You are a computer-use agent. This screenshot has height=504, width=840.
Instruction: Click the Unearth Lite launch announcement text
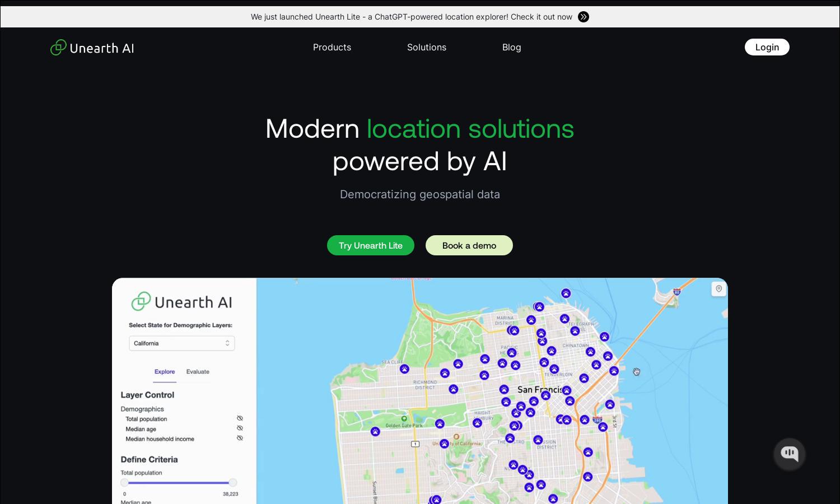pyautogui.click(x=412, y=17)
